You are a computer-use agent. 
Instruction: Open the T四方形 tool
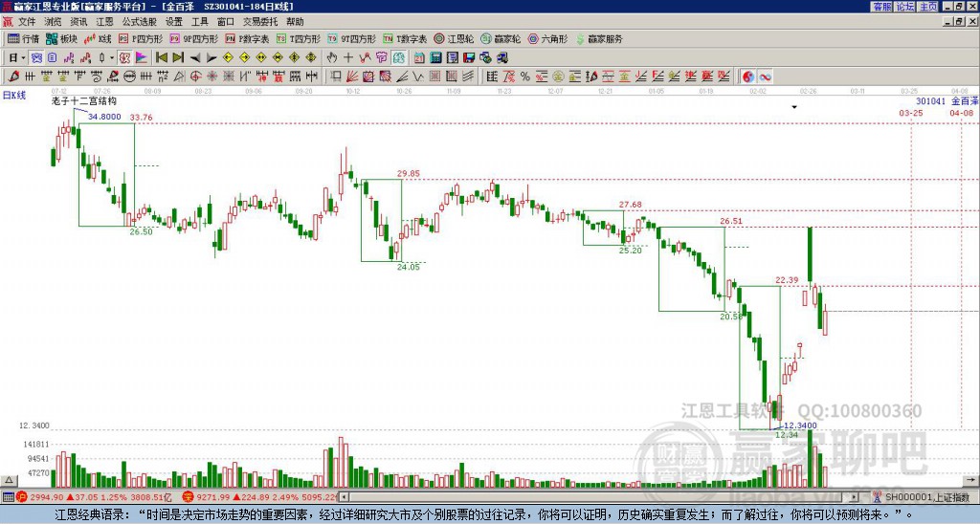coord(299,38)
